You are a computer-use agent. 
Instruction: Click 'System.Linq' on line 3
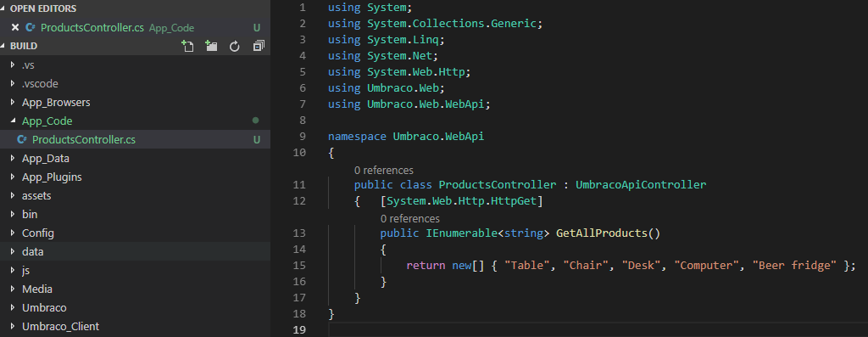403,40
